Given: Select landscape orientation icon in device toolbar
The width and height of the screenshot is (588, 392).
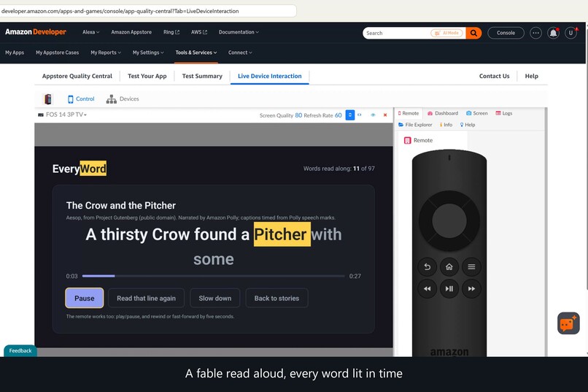Looking at the screenshot, I should pos(360,115).
